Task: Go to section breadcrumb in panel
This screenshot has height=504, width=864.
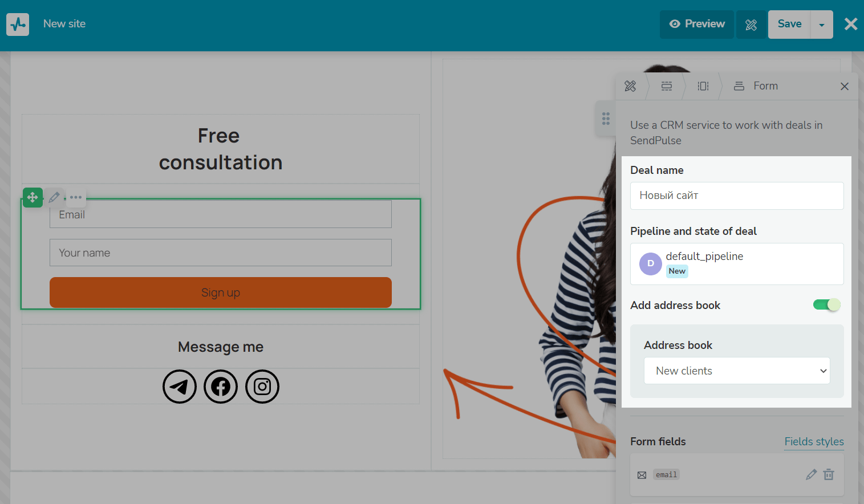Action: tap(667, 86)
